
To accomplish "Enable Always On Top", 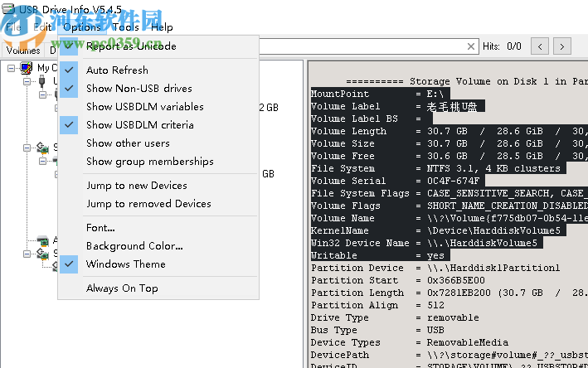I will coord(159,288).
